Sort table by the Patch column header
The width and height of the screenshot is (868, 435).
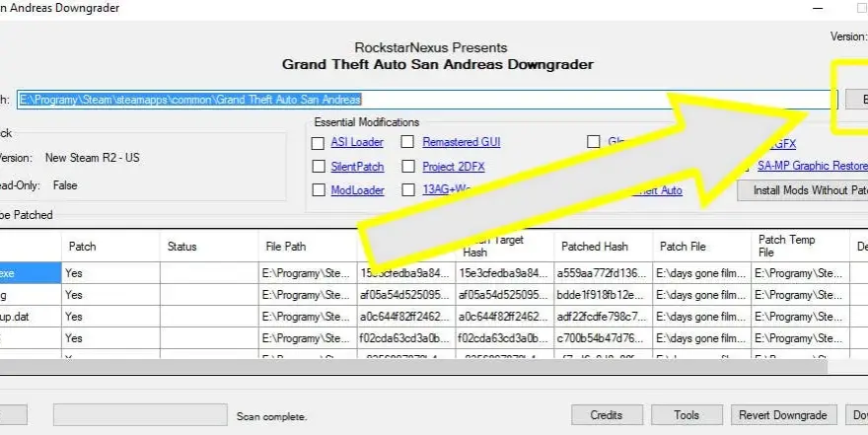coord(110,247)
